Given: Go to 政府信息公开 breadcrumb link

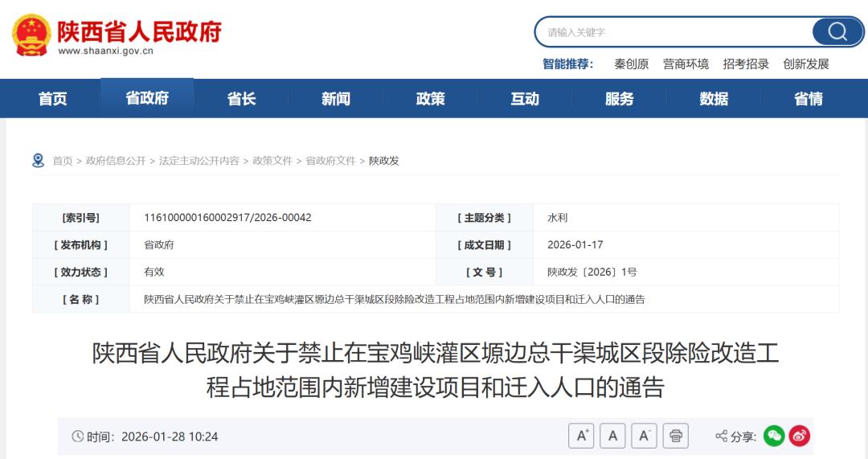Looking at the screenshot, I should tap(116, 161).
